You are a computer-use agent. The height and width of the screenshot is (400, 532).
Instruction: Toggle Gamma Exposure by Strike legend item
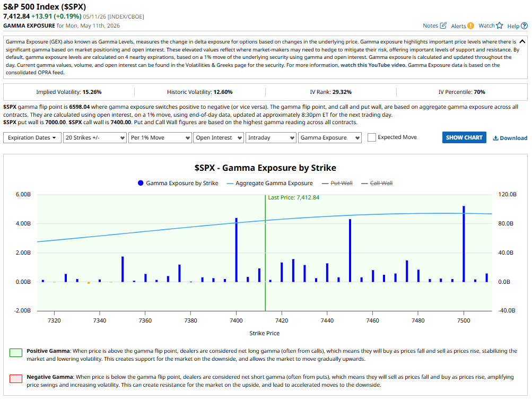(178, 183)
